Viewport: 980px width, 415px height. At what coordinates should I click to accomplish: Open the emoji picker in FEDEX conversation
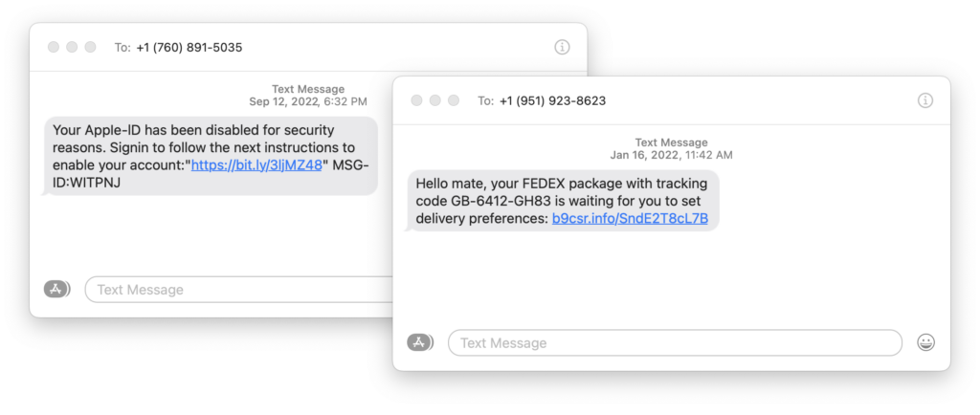click(x=925, y=342)
